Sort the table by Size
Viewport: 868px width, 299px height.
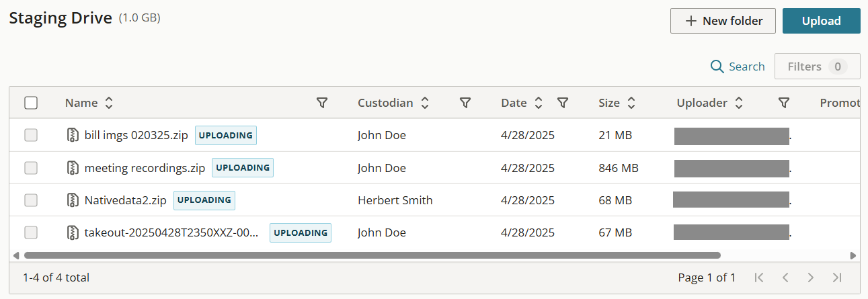[631, 103]
